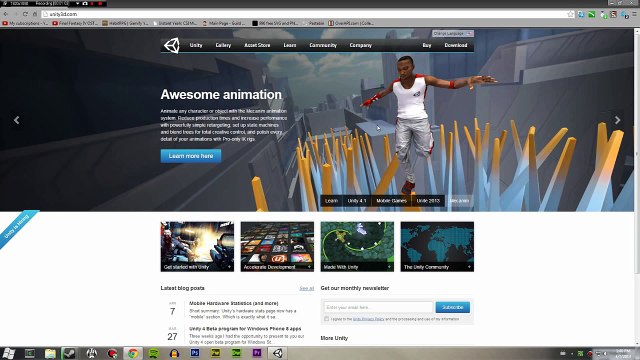Open the file explorer folder taskbar icon

coord(50,353)
